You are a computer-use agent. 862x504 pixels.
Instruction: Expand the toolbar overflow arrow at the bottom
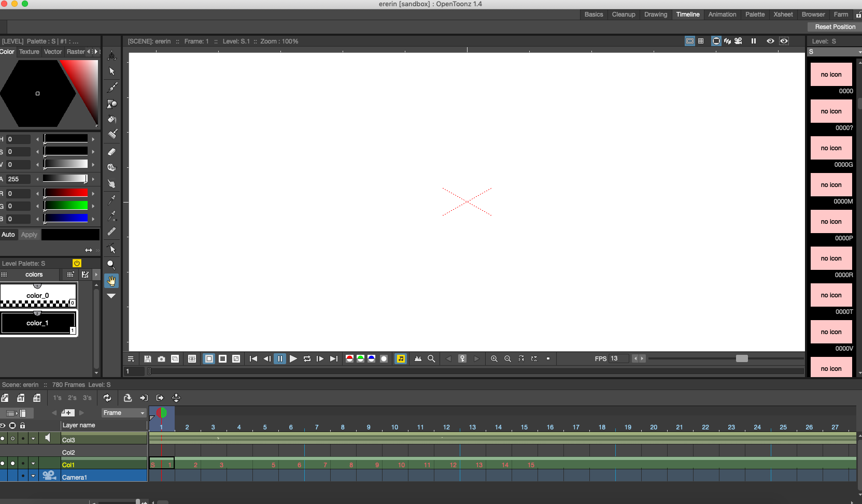(111, 296)
